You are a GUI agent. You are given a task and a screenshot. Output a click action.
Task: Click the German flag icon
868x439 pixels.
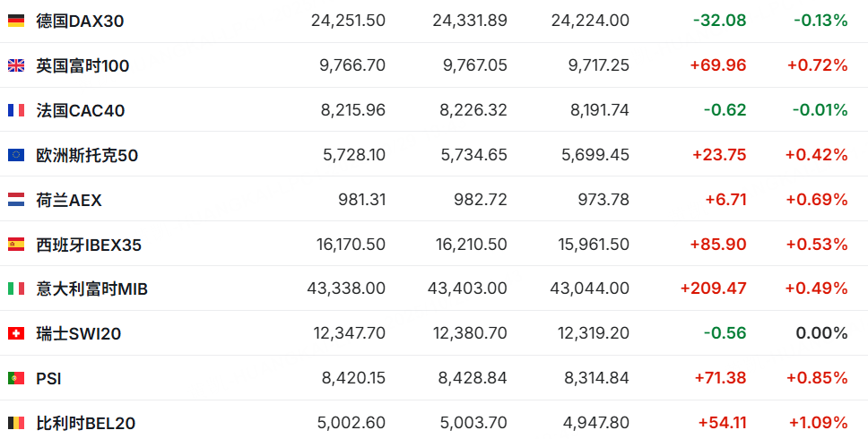click(16, 20)
